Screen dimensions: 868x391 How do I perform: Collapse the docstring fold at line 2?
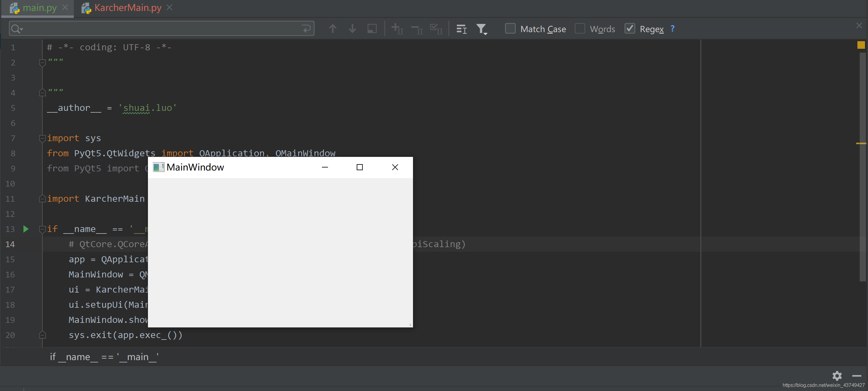(42, 62)
